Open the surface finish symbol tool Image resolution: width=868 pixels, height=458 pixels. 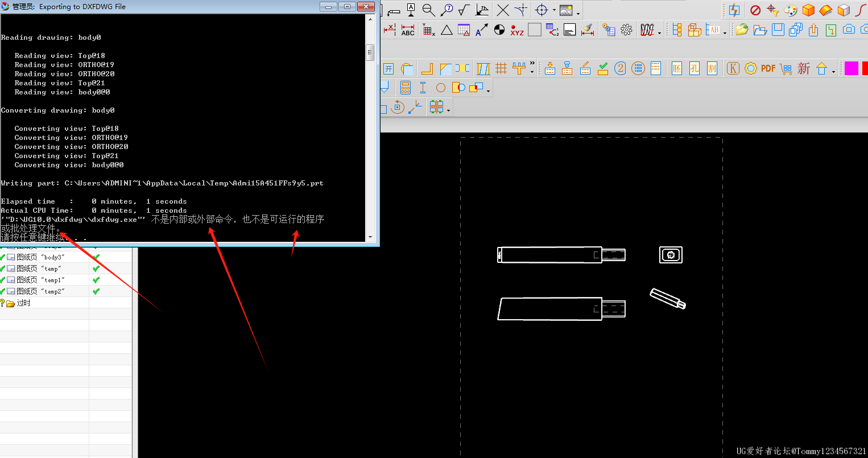tap(464, 10)
